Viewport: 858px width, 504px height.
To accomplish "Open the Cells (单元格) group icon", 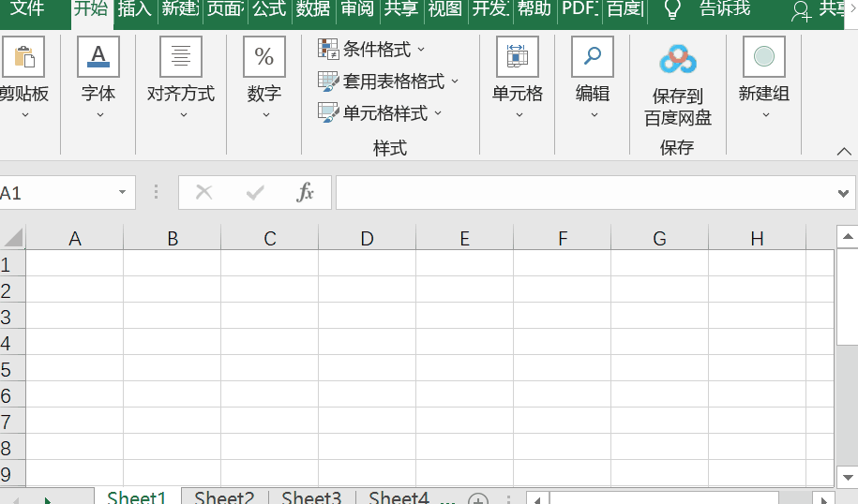I will 518,57.
